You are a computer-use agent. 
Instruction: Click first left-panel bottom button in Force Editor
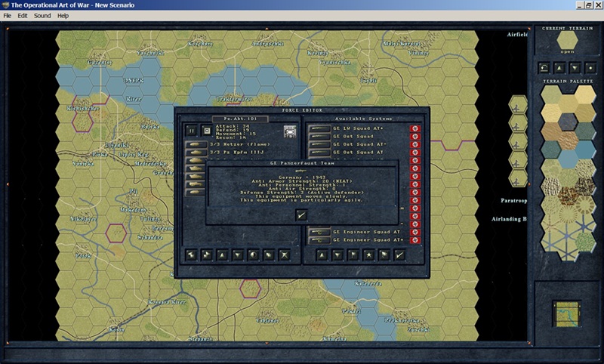pos(192,255)
